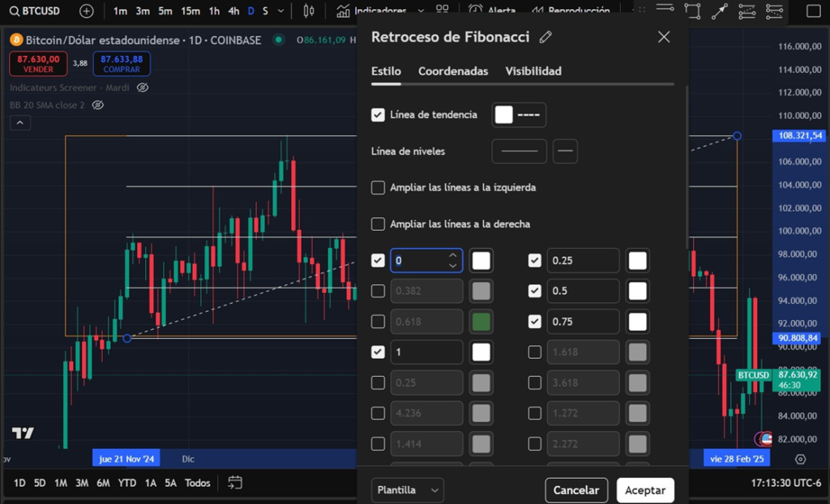Click the orange Bitcoin logo icon
The width and height of the screenshot is (830, 504).
pyautogui.click(x=16, y=40)
